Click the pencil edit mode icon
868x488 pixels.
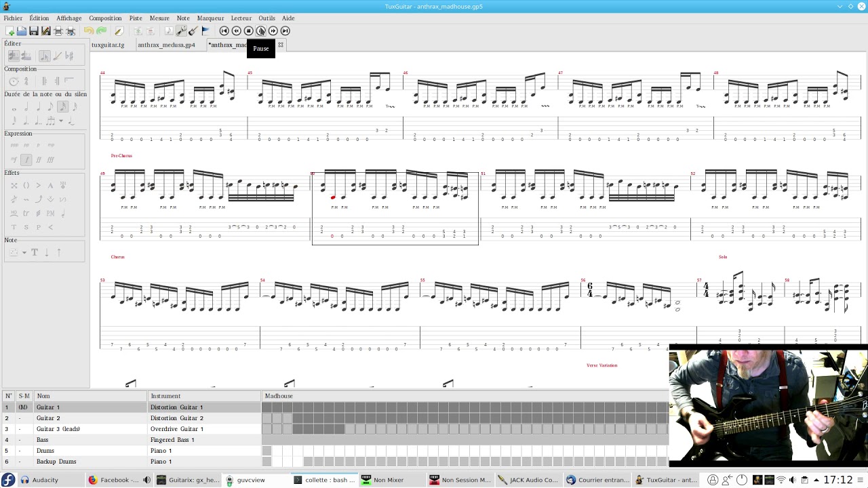[119, 30]
